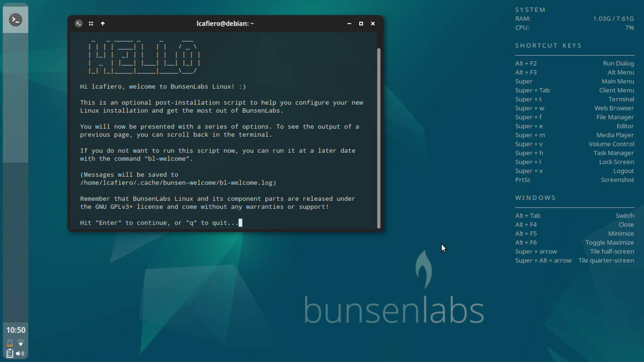644x362 pixels.
Task: Click the 'Tile quarter-screen' windows entry
Action: click(606, 261)
